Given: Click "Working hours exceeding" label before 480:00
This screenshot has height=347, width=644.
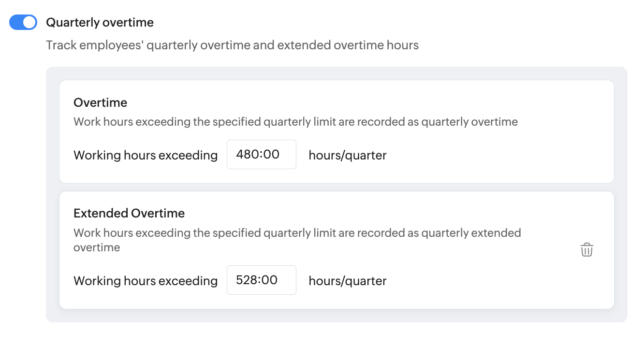Looking at the screenshot, I should (145, 155).
